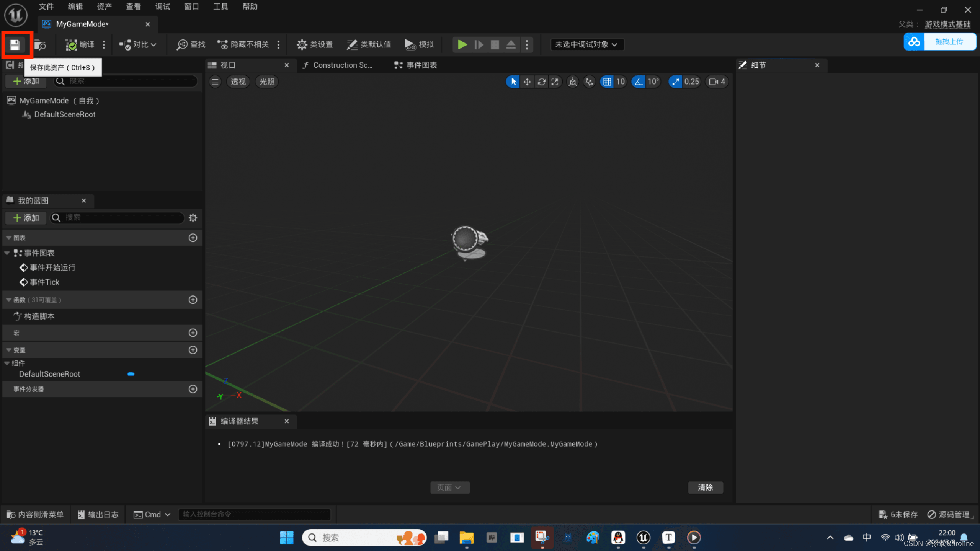Toggle rotation angle snapping
This screenshot has height=551, width=980.
(x=639, y=82)
